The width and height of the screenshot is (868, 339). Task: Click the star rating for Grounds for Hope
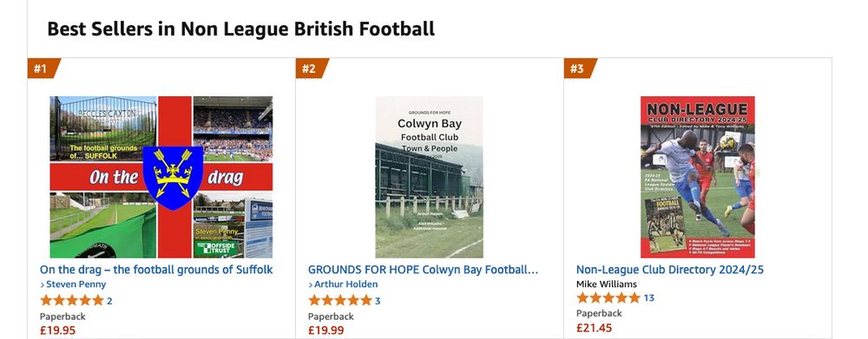[x=340, y=300]
